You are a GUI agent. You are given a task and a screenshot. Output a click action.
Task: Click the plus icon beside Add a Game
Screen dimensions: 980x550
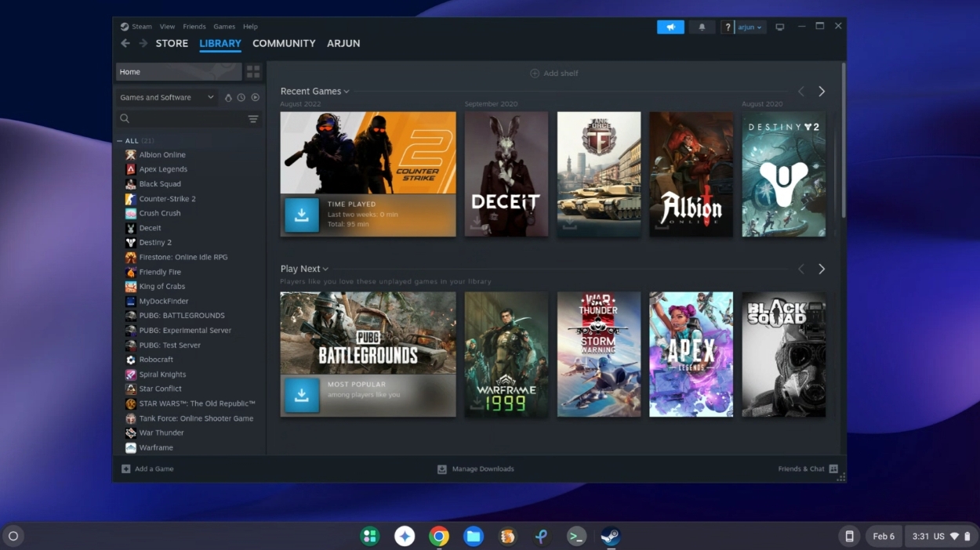point(126,469)
